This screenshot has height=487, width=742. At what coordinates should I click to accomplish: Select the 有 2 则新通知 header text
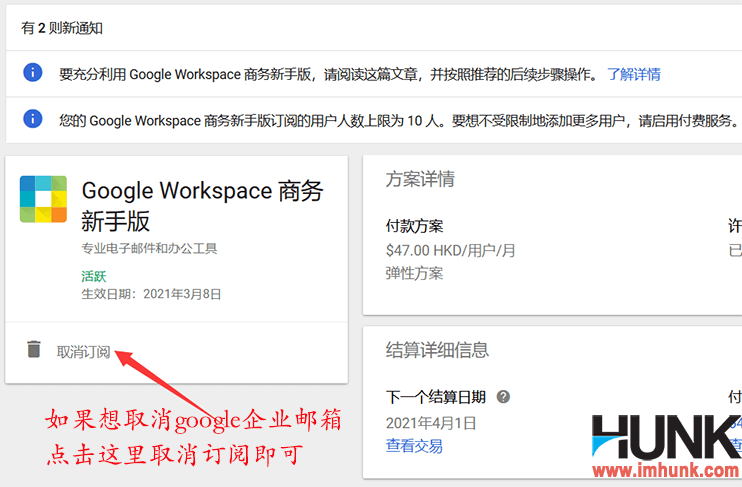62,28
